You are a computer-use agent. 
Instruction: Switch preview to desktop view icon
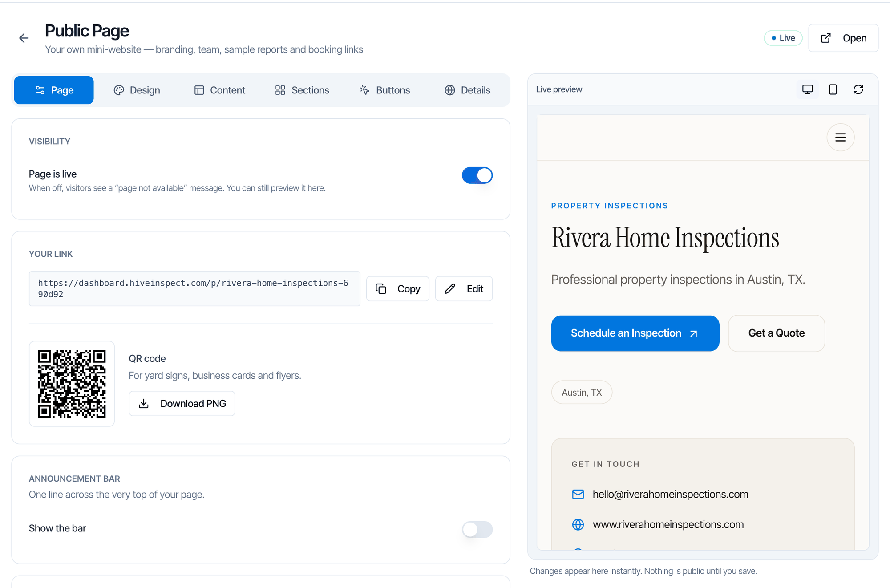click(807, 89)
